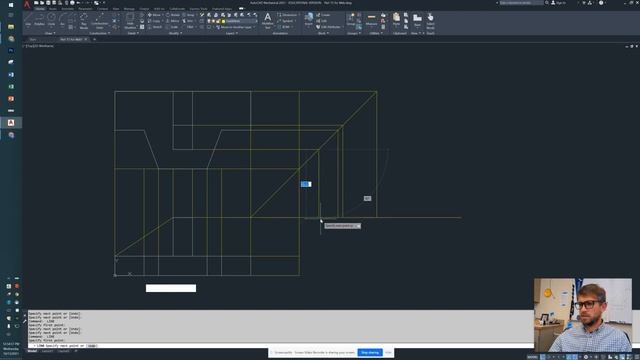The width and height of the screenshot is (640, 360).
Task: Click the search magnifier icon in title bar
Action: [x=547, y=3]
